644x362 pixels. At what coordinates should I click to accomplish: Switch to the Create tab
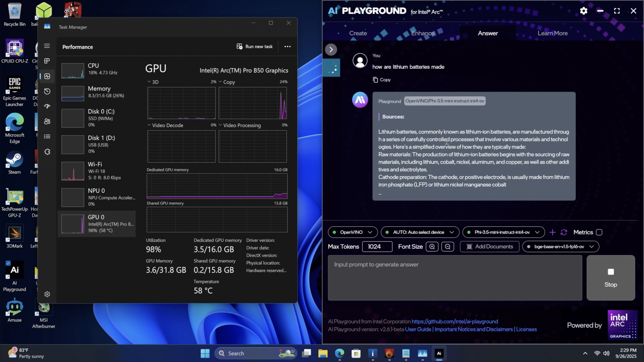click(x=358, y=33)
